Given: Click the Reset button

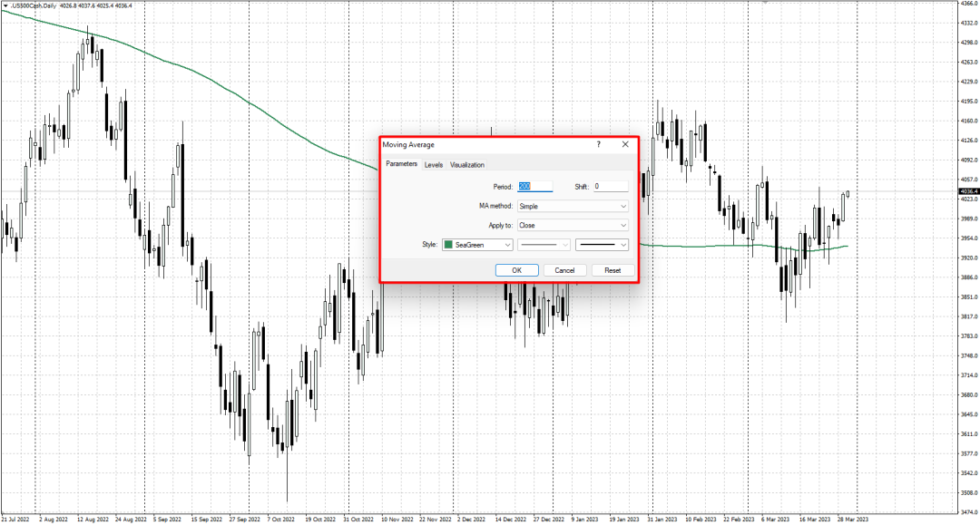Looking at the screenshot, I should tap(612, 270).
